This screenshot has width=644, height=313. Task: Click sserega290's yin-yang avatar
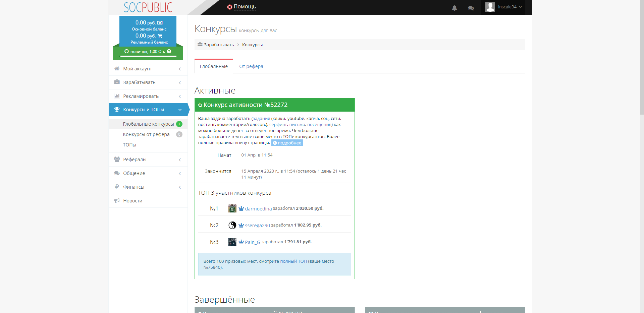point(232,225)
